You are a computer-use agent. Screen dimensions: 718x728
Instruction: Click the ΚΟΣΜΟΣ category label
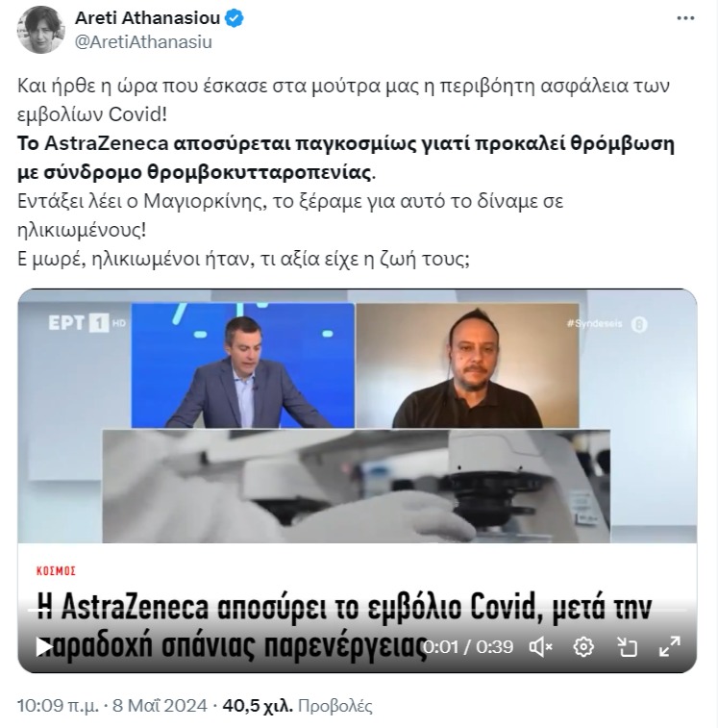click(x=56, y=570)
